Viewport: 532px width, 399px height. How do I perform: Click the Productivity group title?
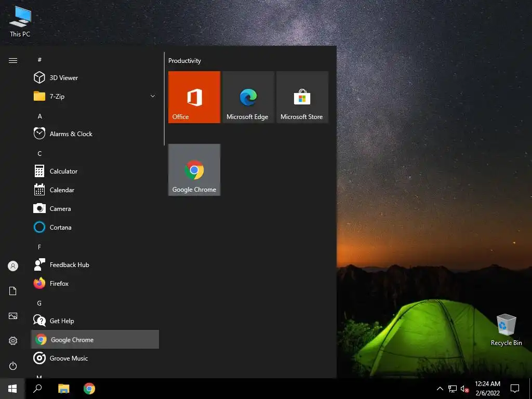tap(184, 61)
